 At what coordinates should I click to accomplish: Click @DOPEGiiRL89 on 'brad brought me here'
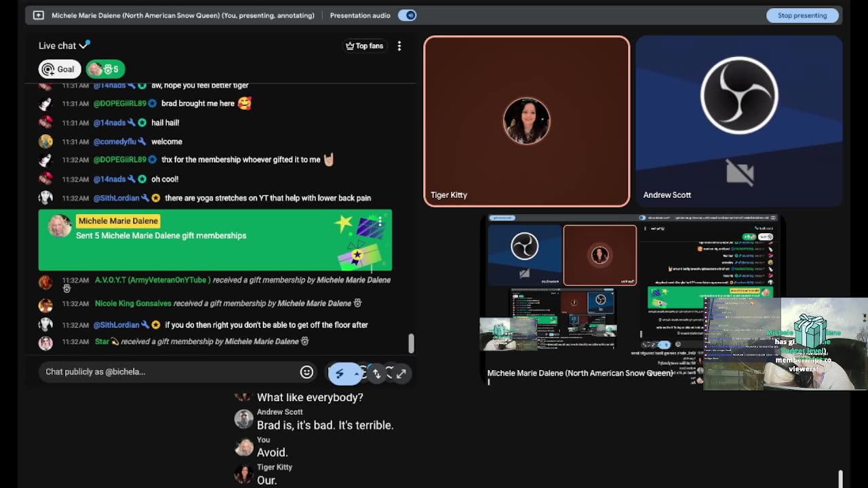119,104
